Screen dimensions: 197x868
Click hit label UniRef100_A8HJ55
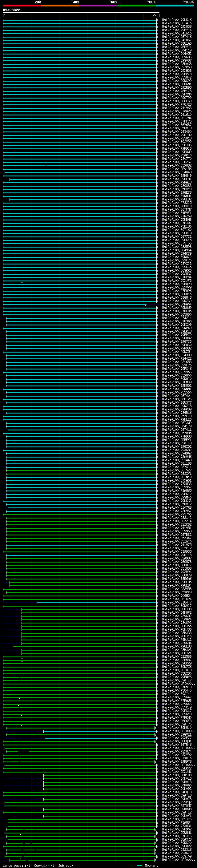click(176, 626)
